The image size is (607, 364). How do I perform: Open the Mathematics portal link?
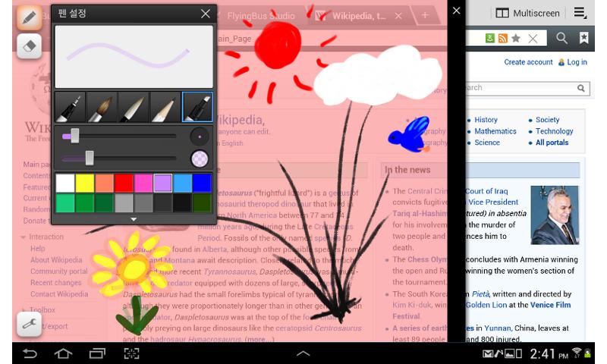click(495, 131)
